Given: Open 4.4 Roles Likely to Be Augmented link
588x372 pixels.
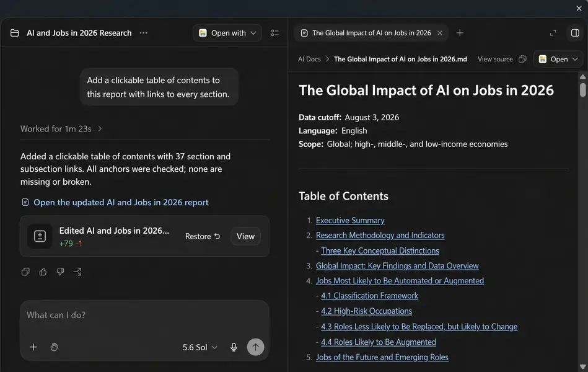Looking at the screenshot, I should tap(379, 342).
